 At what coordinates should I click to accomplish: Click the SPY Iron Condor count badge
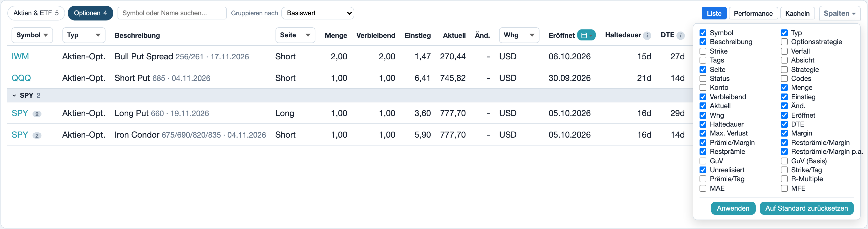(x=37, y=136)
